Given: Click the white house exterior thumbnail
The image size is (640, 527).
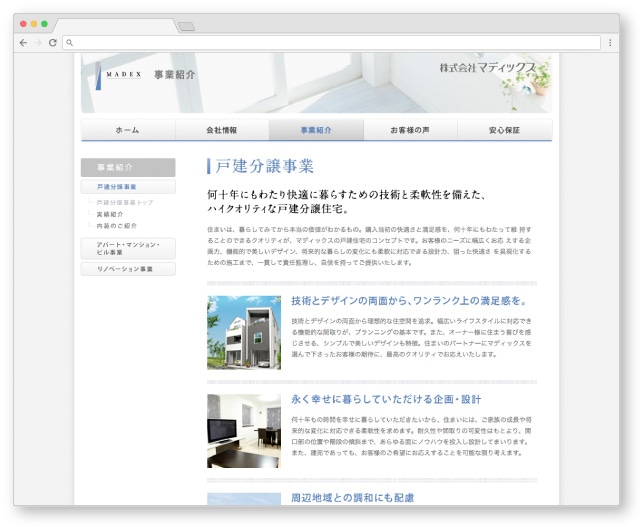Looking at the screenshot, I should [x=244, y=333].
